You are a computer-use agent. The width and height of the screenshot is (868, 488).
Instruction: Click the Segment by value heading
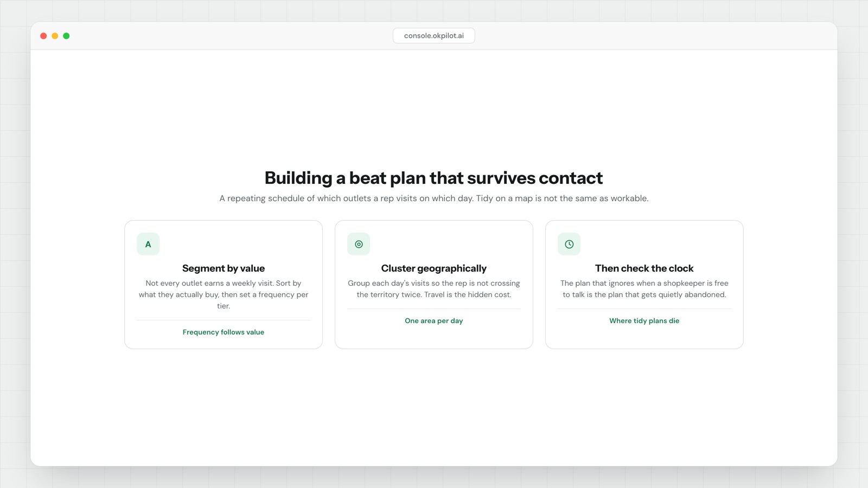[x=224, y=268]
